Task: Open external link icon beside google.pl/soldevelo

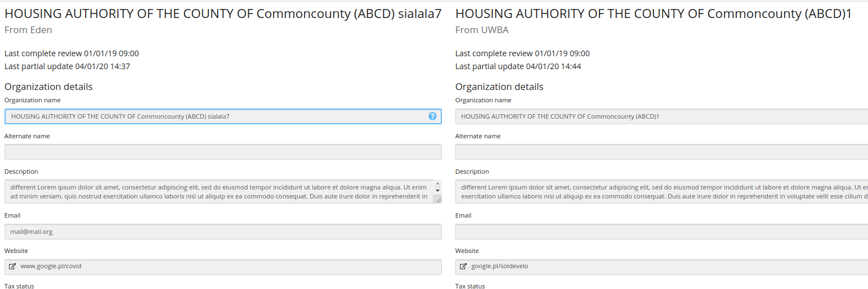Action: click(464, 267)
